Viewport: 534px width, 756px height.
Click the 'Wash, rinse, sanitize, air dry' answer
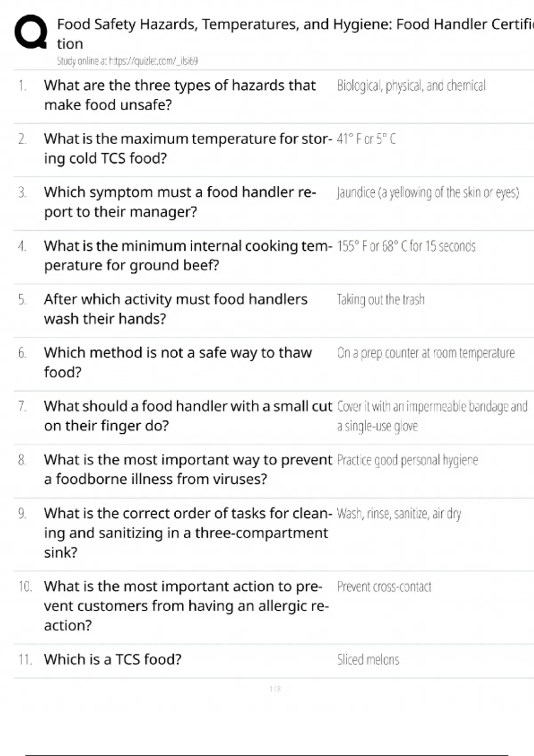(x=399, y=514)
